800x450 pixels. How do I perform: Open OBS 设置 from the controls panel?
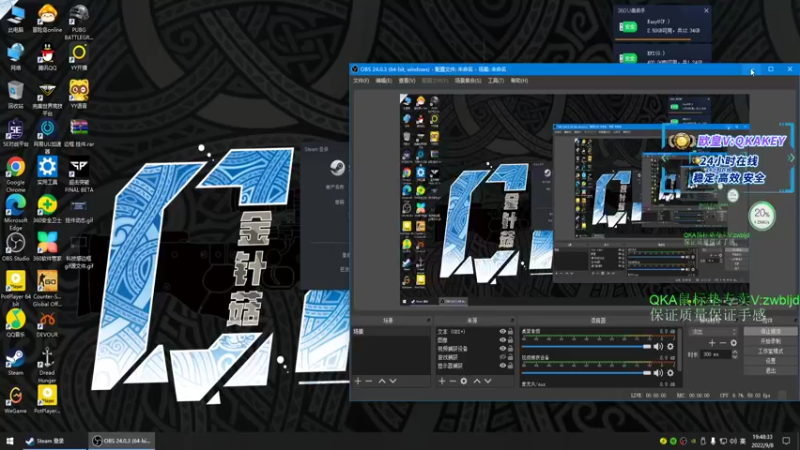(770, 361)
